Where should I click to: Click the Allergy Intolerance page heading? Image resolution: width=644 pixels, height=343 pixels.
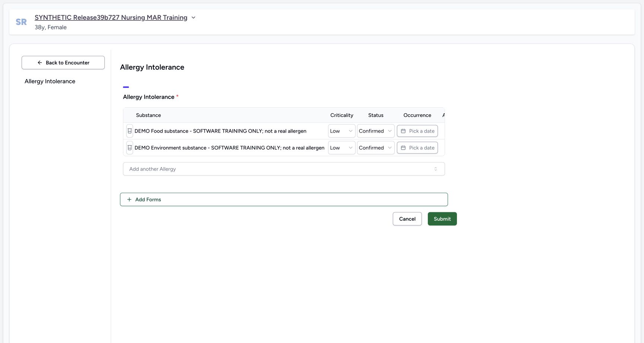pyautogui.click(x=152, y=67)
